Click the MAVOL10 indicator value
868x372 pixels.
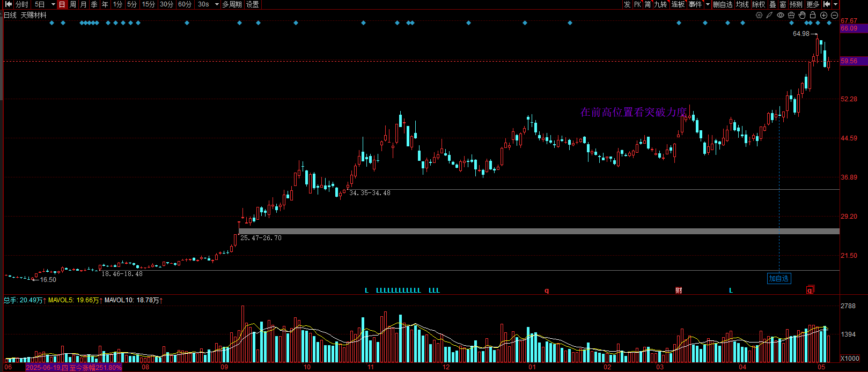pyautogui.click(x=134, y=300)
